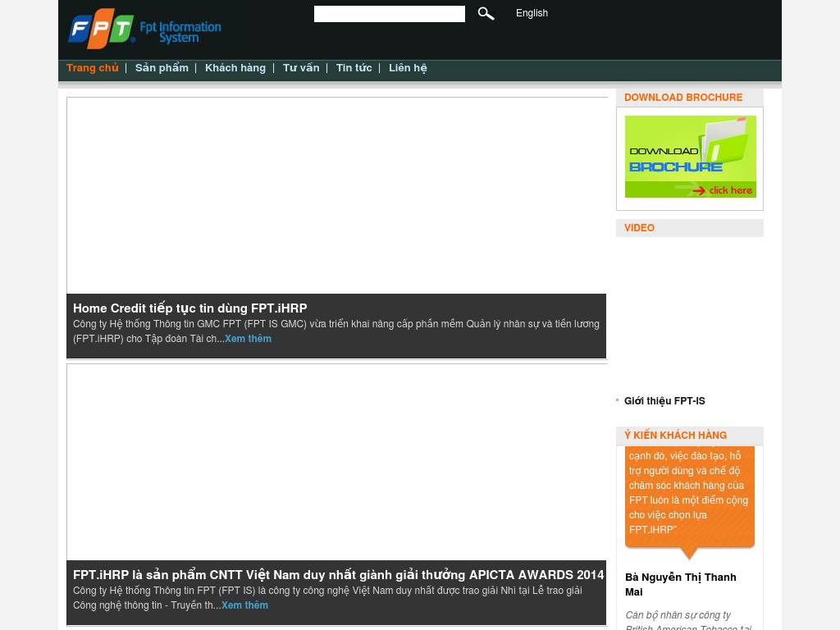840x630 pixels.
Task: Navigate to the Liên hệ page
Action: pos(408,68)
